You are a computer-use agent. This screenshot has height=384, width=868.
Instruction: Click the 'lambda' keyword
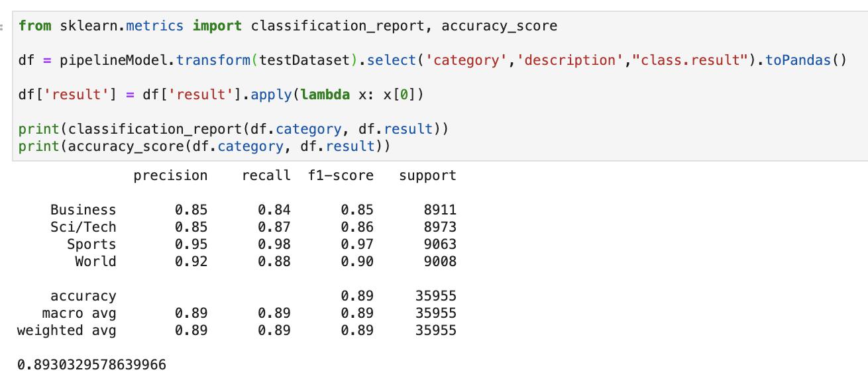[x=325, y=95]
